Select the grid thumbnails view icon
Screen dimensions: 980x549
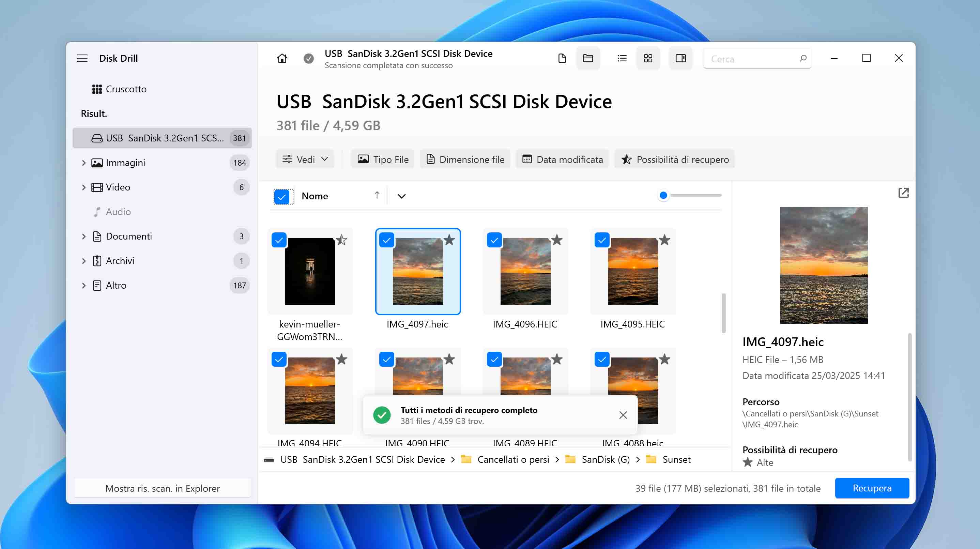click(648, 58)
